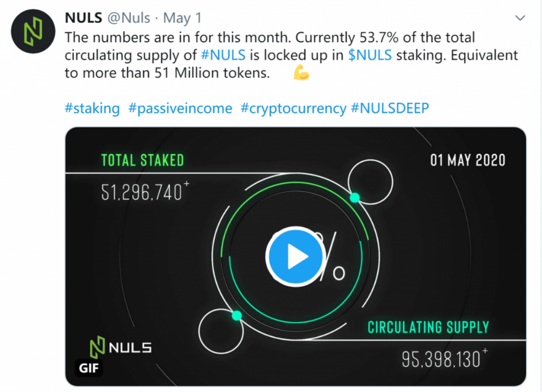
Task: Expand the tweet options chevron
Action: pyautogui.click(x=520, y=18)
